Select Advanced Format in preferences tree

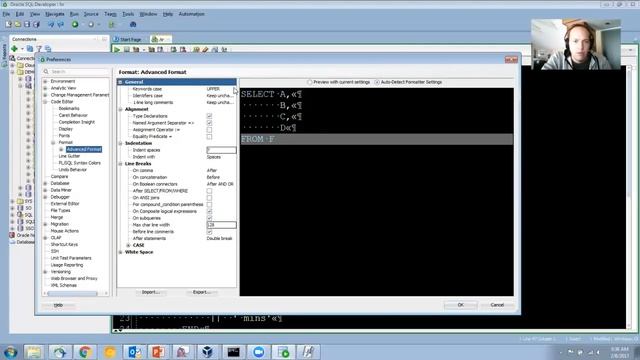84,149
